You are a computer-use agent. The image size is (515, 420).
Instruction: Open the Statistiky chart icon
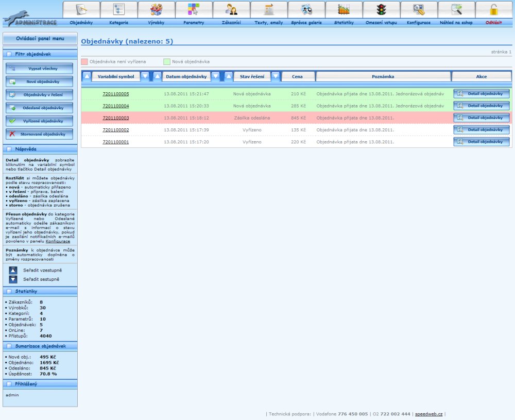[344, 10]
